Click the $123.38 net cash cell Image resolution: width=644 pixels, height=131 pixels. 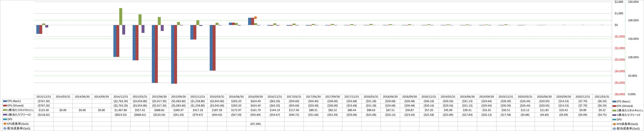(44, 110)
